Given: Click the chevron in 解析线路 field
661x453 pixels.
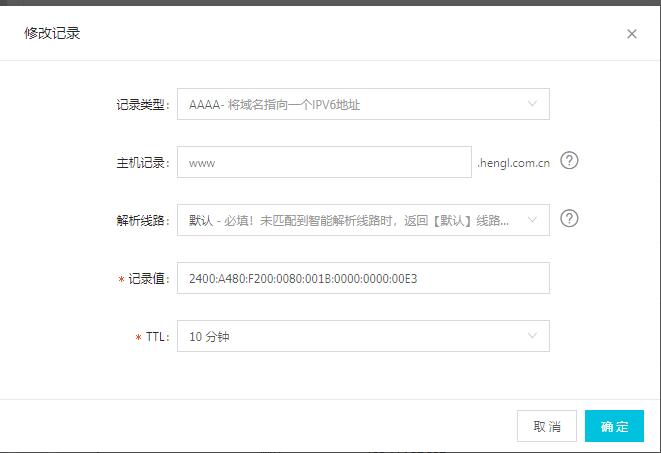Looking at the screenshot, I should [x=532, y=220].
